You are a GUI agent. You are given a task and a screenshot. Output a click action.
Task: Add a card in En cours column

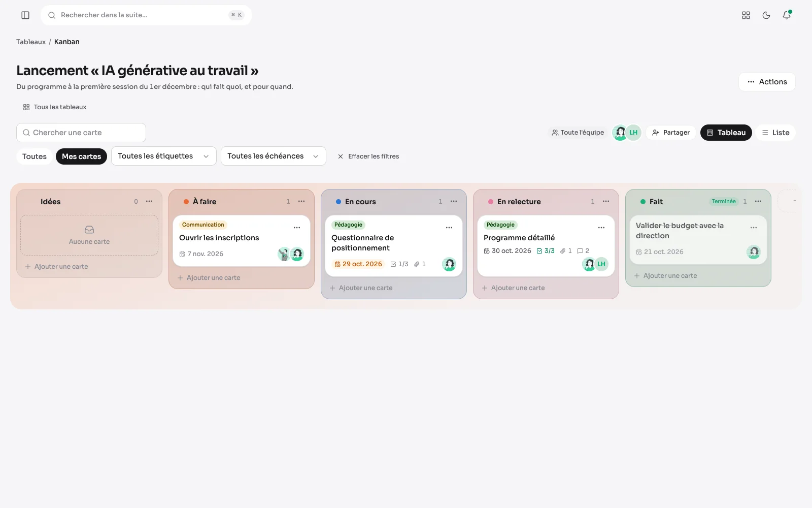tap(361, 288)
